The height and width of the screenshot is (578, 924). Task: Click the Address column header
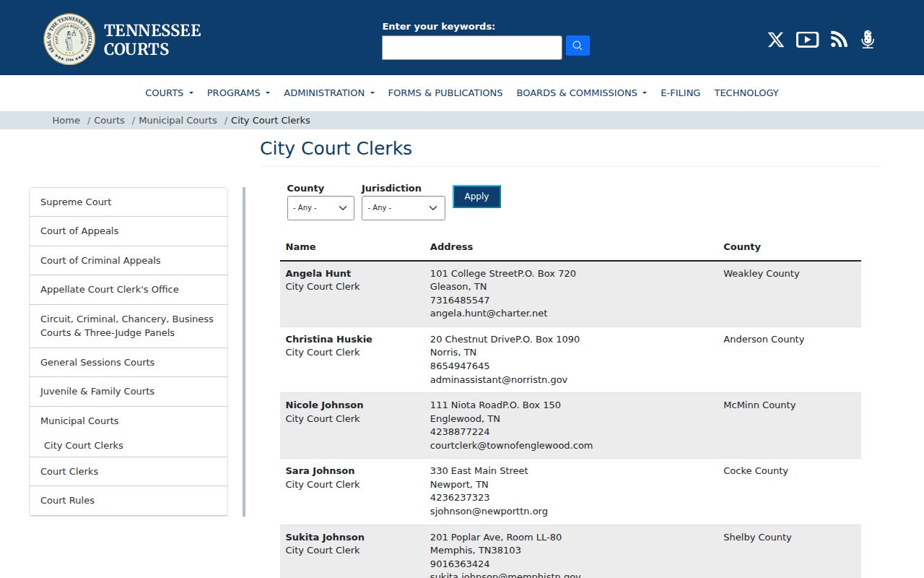coord(451,247)
